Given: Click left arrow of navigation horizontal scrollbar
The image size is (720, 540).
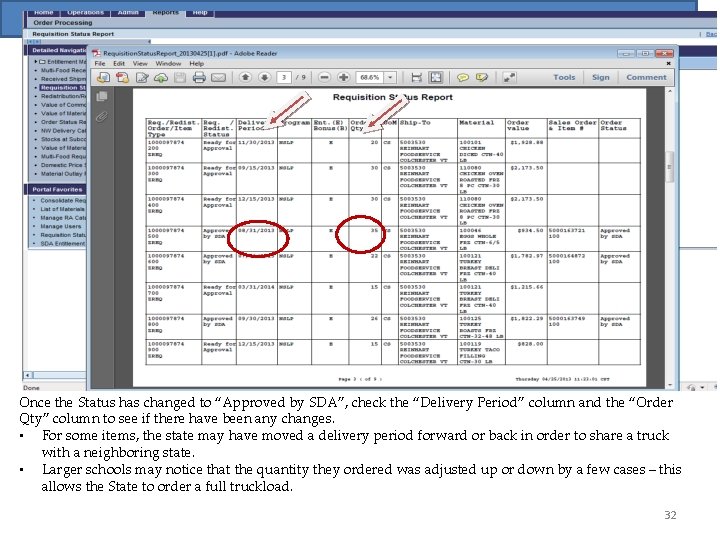Looking at the screenshot, I should (x=28, y=375).
